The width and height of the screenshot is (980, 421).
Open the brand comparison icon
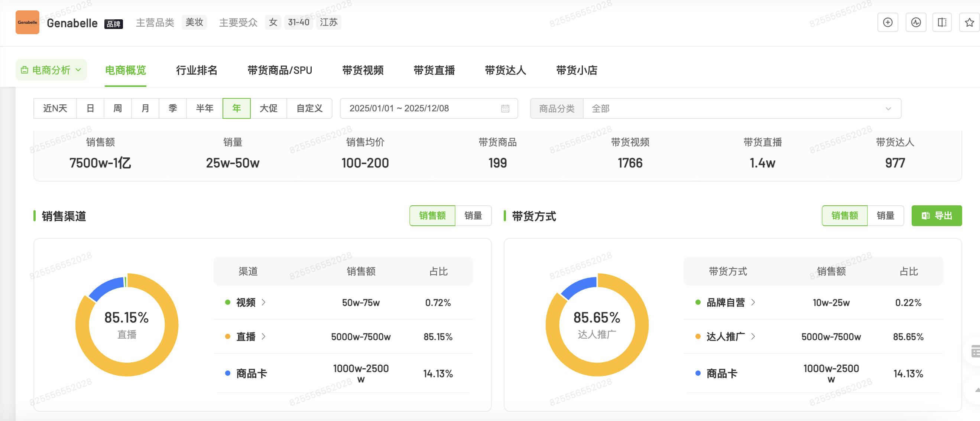[942, 22]
